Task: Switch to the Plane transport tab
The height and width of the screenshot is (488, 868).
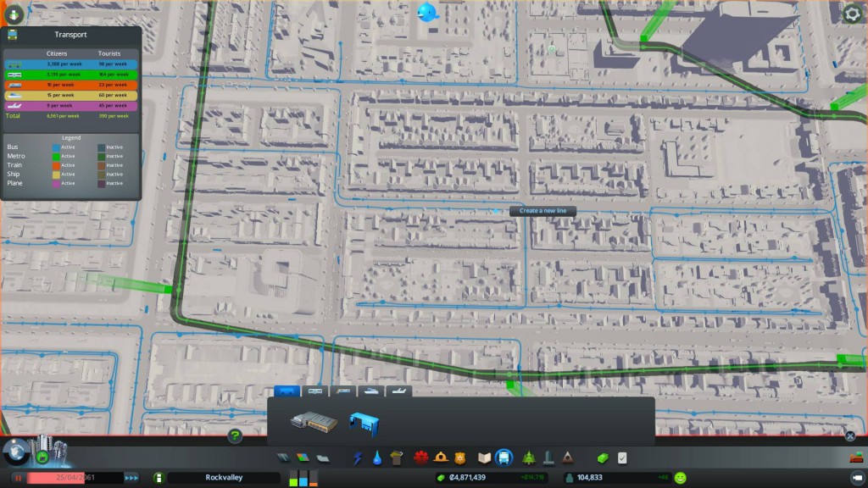Action: click(x=398, y=391)
